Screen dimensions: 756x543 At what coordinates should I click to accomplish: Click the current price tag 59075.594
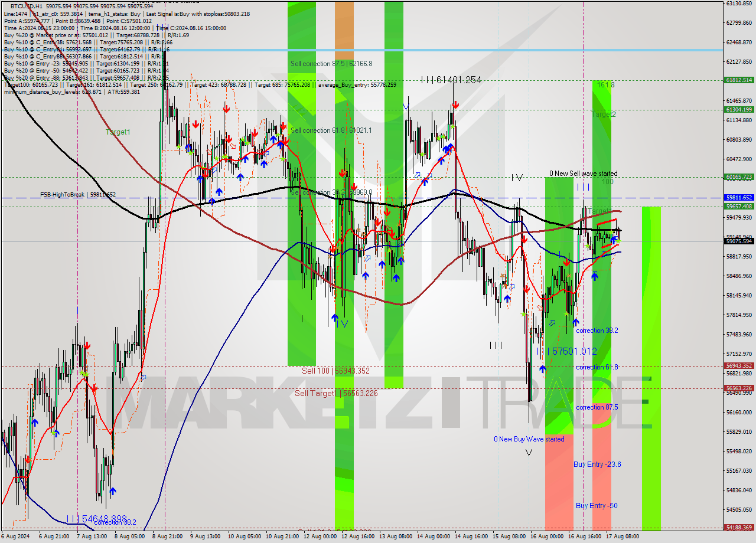(739, 241)
